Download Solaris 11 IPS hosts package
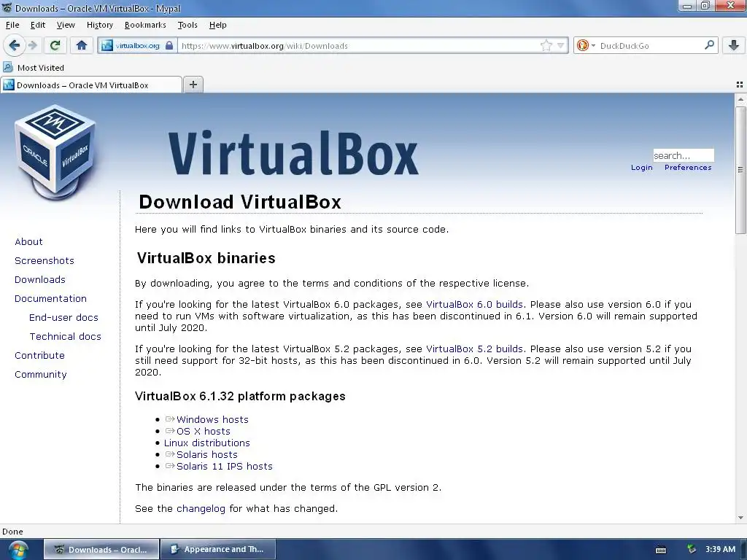Viewport: 747px width, 560px height. (x=225, y=466)
